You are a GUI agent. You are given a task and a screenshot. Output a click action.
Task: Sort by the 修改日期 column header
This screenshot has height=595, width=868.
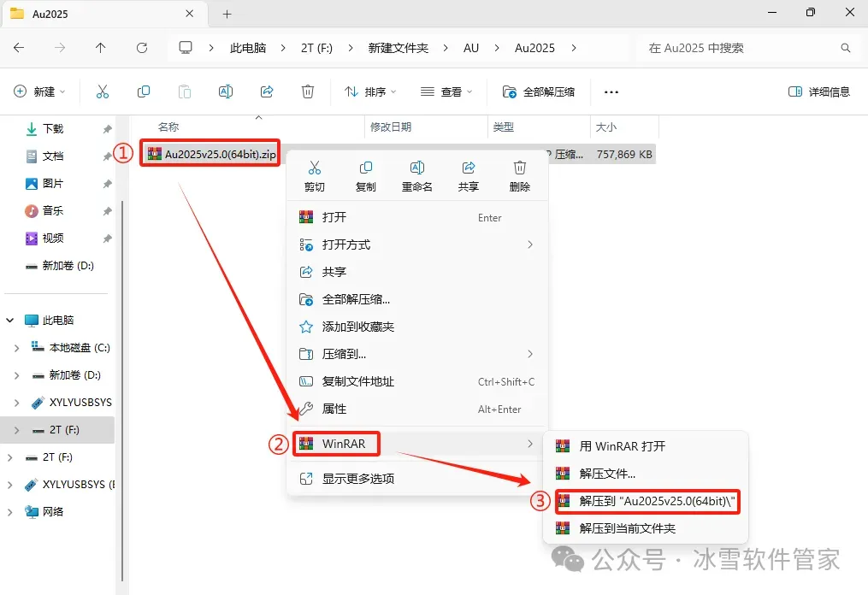[x=391, y=127]
